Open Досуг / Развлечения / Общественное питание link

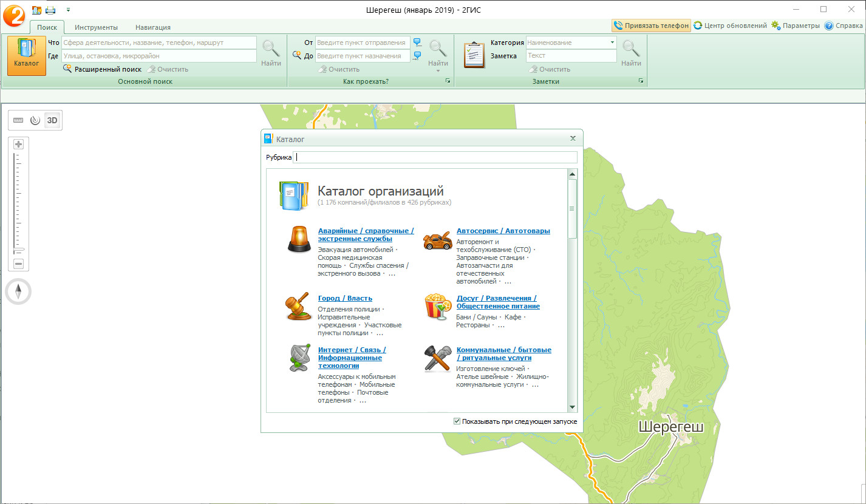pyautogui.click(x=498, y=302)
